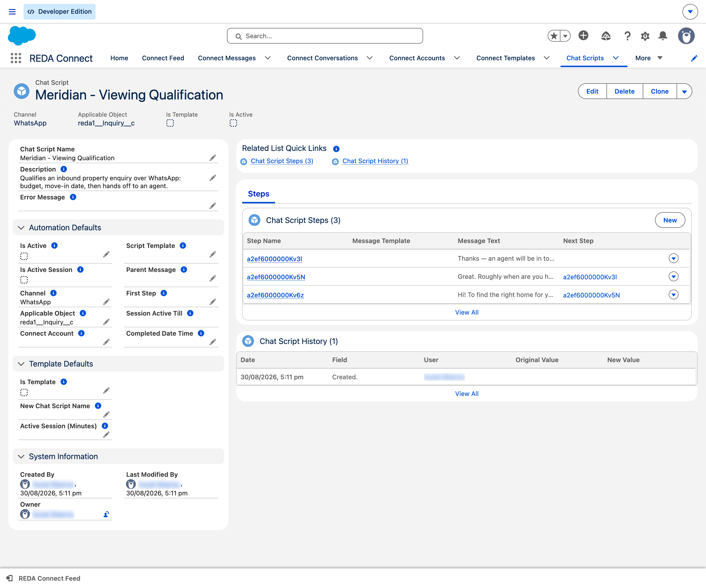Go to the Connect Feed tab
Image resolution: width=706 pixels, height=588 pixels.
[163, 58]
